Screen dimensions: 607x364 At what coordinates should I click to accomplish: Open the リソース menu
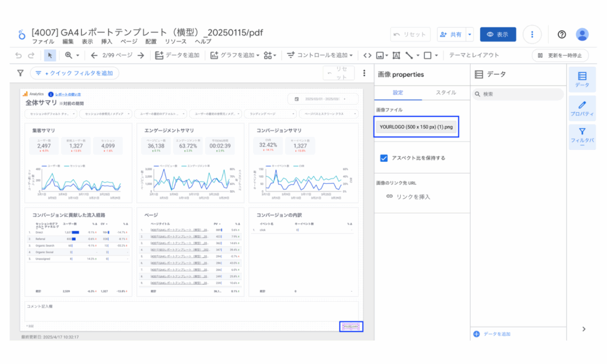(175, 41)
